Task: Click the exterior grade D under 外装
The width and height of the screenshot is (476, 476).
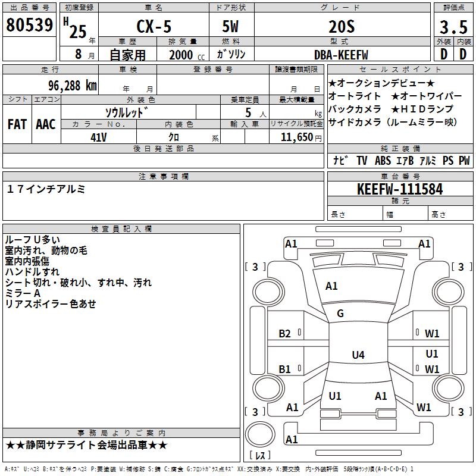Action: (444, 54)
